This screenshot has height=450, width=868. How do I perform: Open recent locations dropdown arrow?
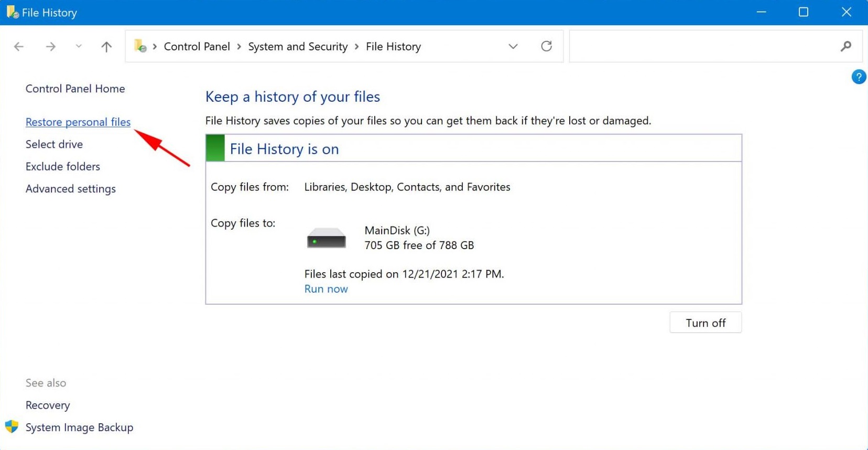(x=79, y=47)
